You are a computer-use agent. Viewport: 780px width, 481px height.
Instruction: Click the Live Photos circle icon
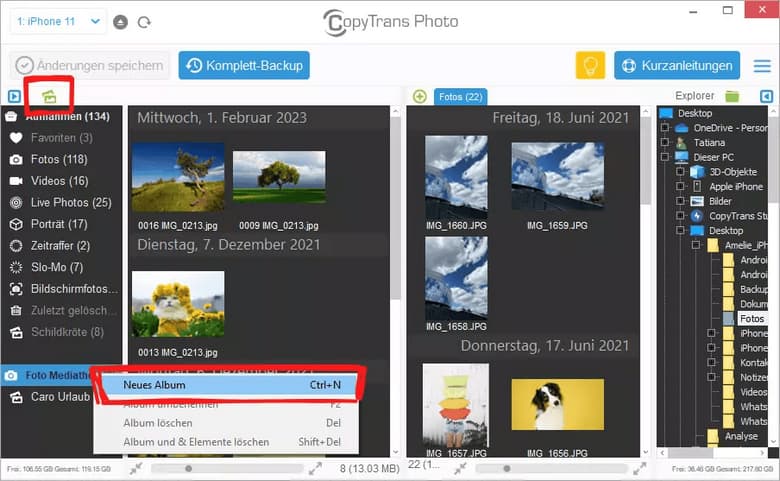click(x=16, y=202)
